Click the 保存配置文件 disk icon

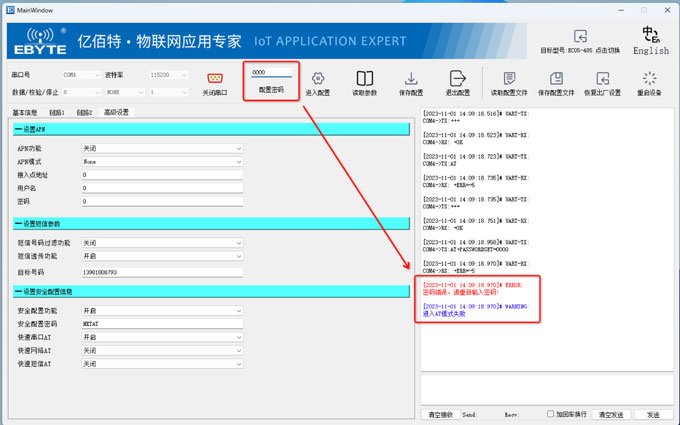pos(557,79)
